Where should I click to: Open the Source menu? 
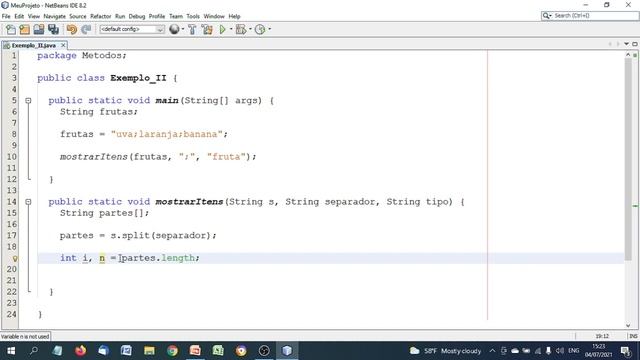pyautogui.click(x=78, y=16)
